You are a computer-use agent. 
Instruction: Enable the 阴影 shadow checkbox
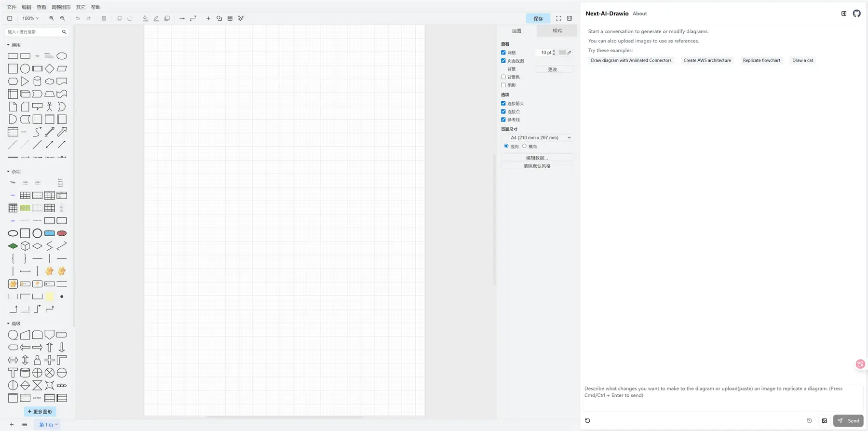coord(503,85)
